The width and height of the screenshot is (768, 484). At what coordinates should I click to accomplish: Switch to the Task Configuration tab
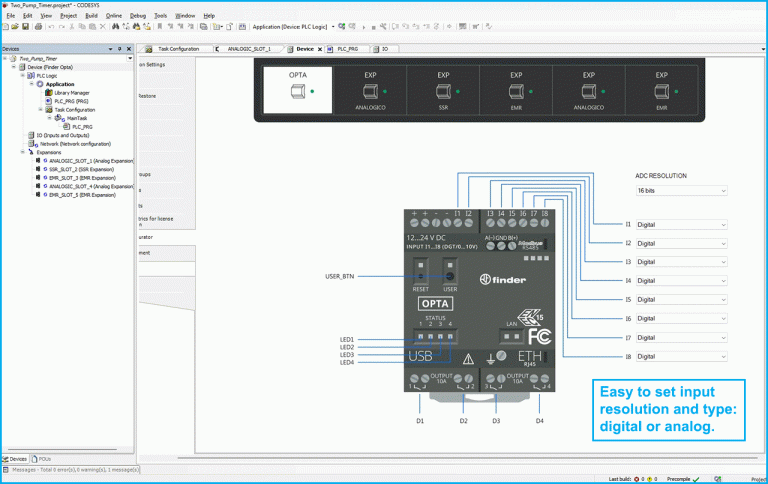point(178,49)
